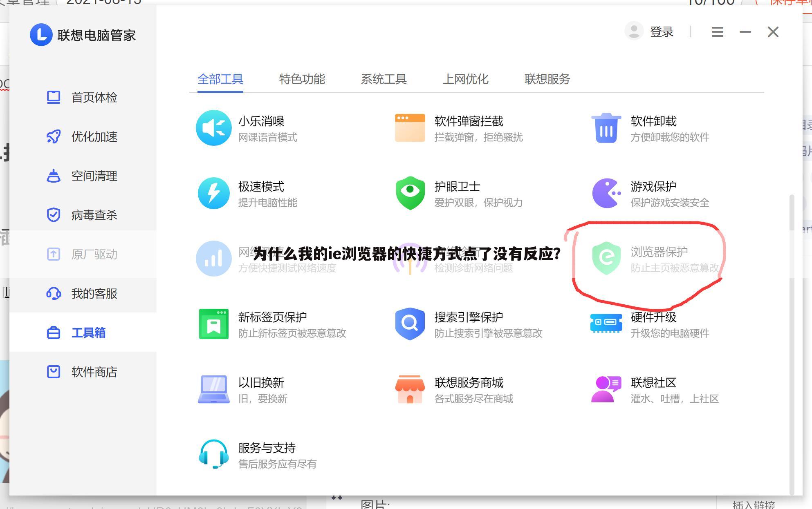This screenshot has width=812, height=509.
Task: Select the 空间清理 broom icon
Action: click(x=54, y=176)
